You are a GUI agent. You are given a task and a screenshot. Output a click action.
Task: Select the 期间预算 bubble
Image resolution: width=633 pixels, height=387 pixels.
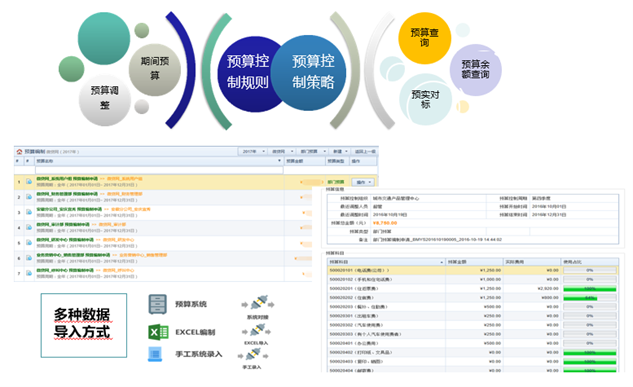[x=155, y=69]
